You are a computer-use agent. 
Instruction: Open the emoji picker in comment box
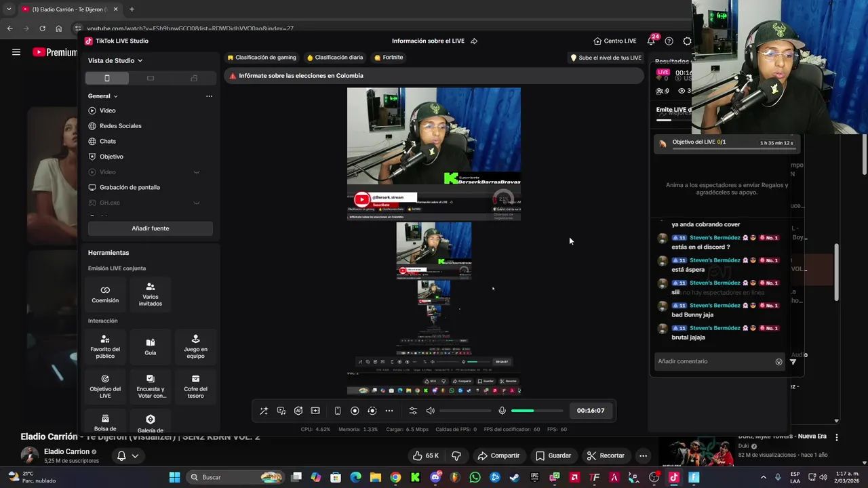point(778,362)
